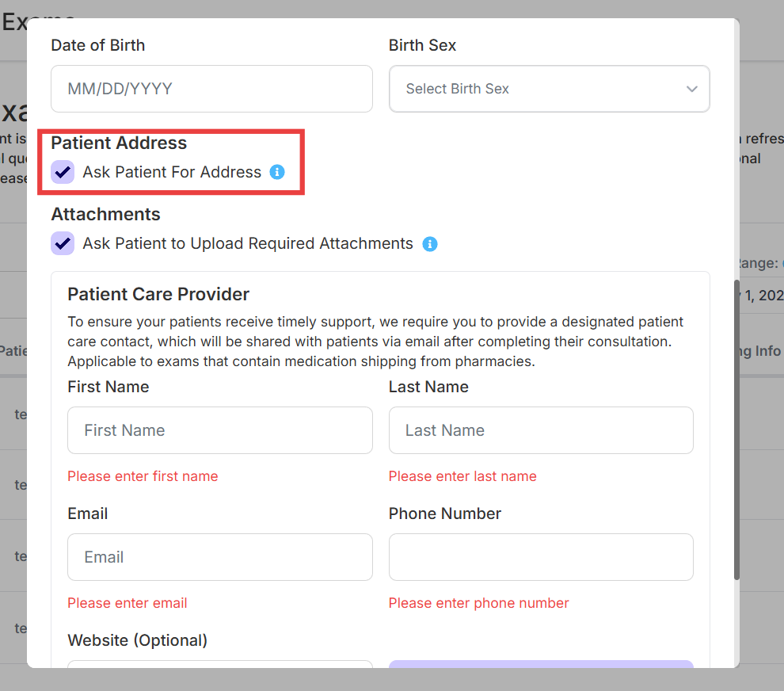Click the highlighted Patient Address section
Screen dimensions: 784x691
click(x=171, y=162)
